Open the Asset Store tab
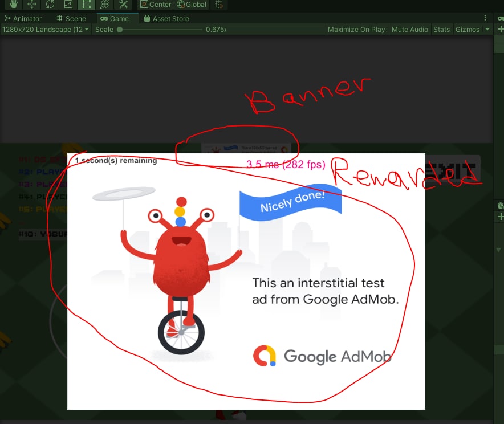Viewport: 504px width, 424px height. pyautogui.click(x=166, y=19)
